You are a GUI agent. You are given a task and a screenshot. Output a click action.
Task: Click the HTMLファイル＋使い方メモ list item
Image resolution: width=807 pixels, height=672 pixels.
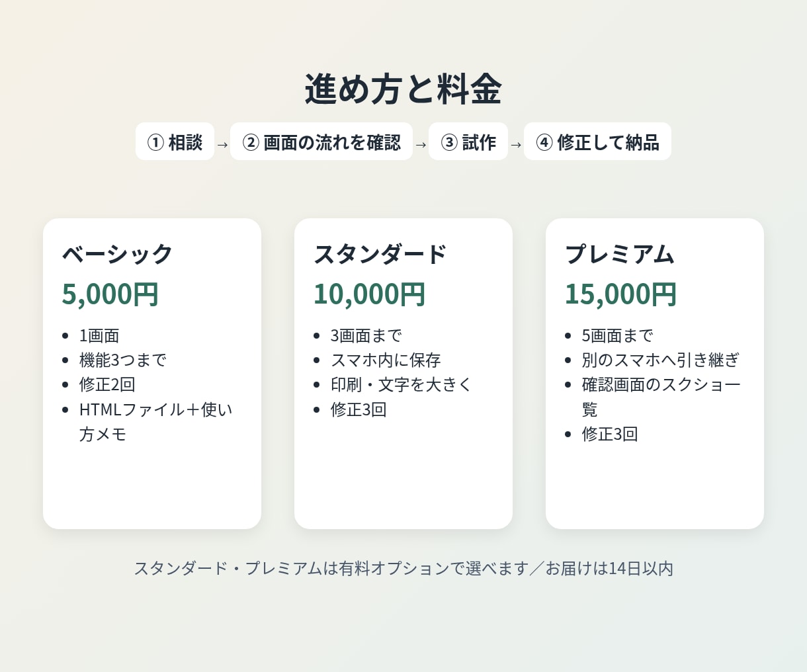(156, 422)
